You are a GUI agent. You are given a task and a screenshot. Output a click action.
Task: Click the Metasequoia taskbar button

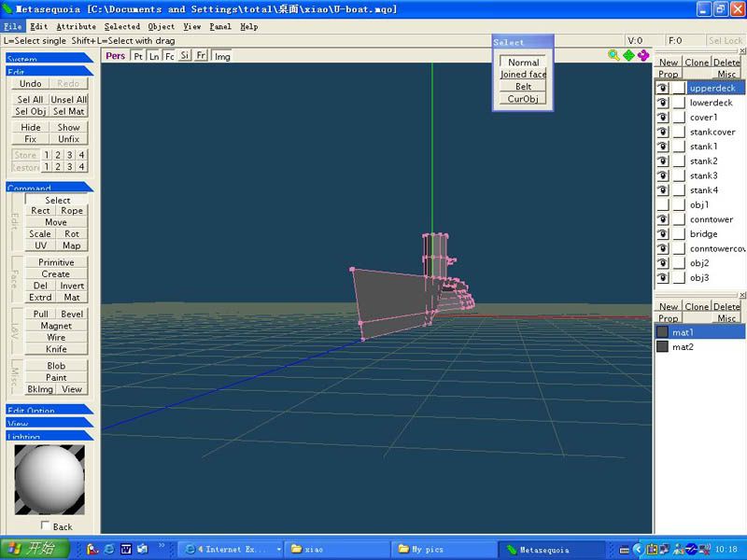(551, 549)
